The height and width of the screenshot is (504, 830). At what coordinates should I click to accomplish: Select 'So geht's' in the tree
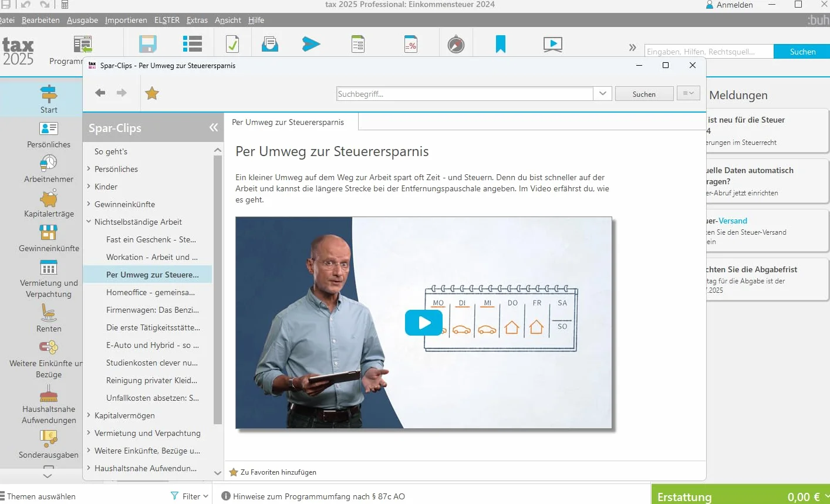(111, 151)
